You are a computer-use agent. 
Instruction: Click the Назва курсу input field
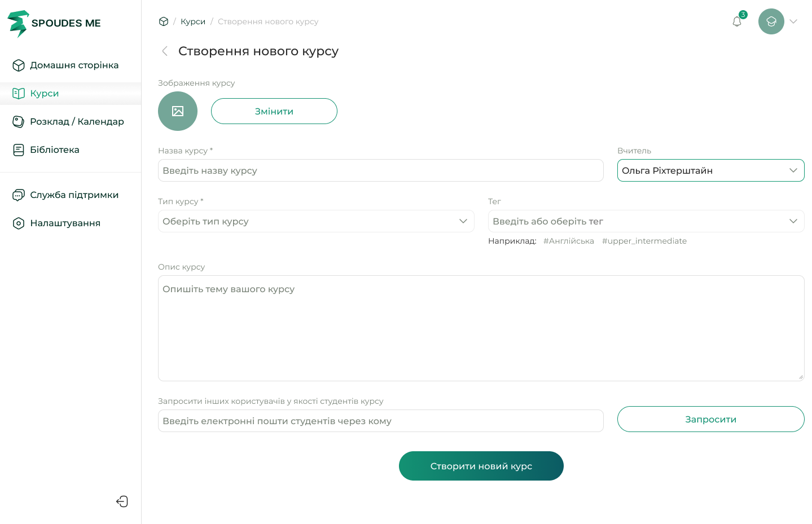click(x=380, y=170)
